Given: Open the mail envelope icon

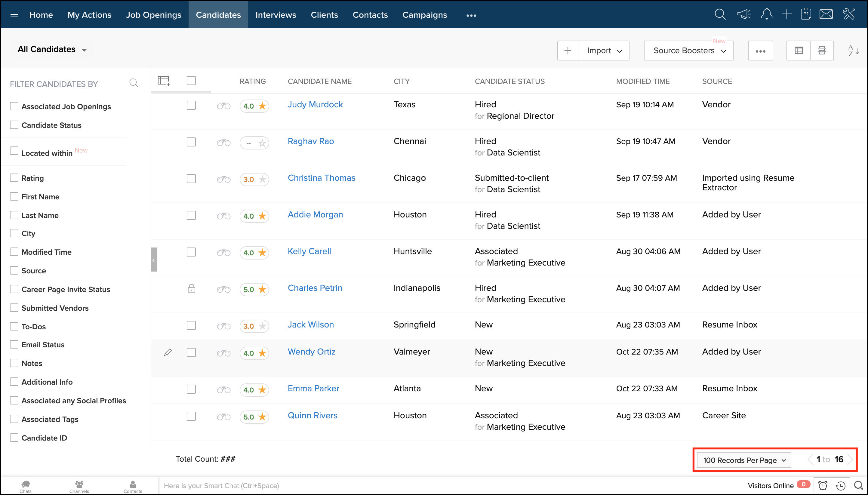Looking at the screenshot, I should point(826,15).
